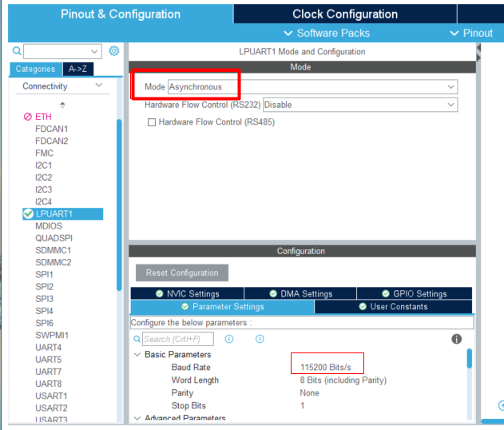The image size is (504, 430).
Task: Select I2C1 peripheral
Action: [43, 165]
